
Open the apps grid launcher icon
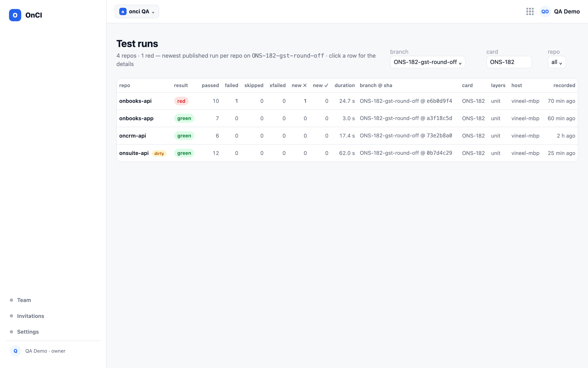[530, 11]
